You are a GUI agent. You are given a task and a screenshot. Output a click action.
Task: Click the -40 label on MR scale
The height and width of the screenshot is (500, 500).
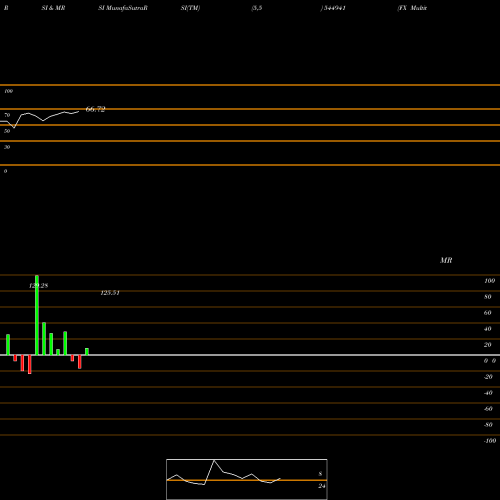[488, 393]
